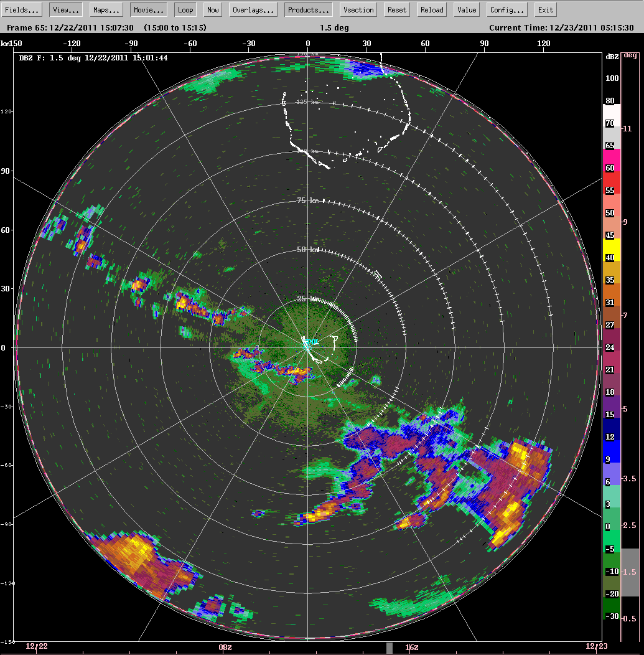644x655 pixels.
Task: Open the View options menu
Action: coord(65,10)
